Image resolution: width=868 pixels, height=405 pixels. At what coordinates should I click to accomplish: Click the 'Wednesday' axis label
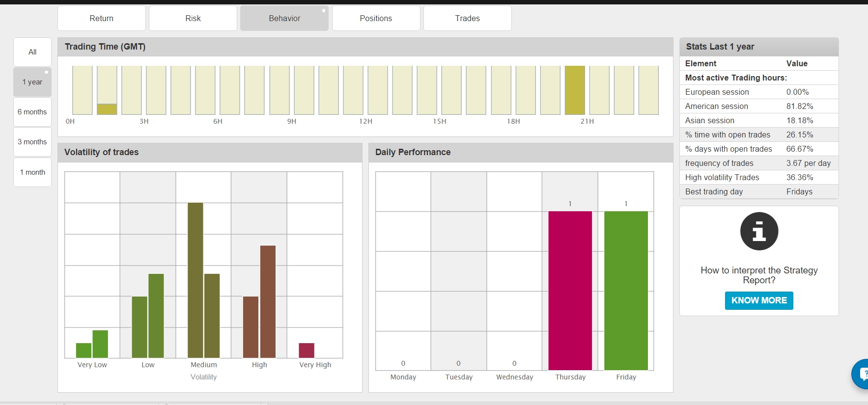514,377
